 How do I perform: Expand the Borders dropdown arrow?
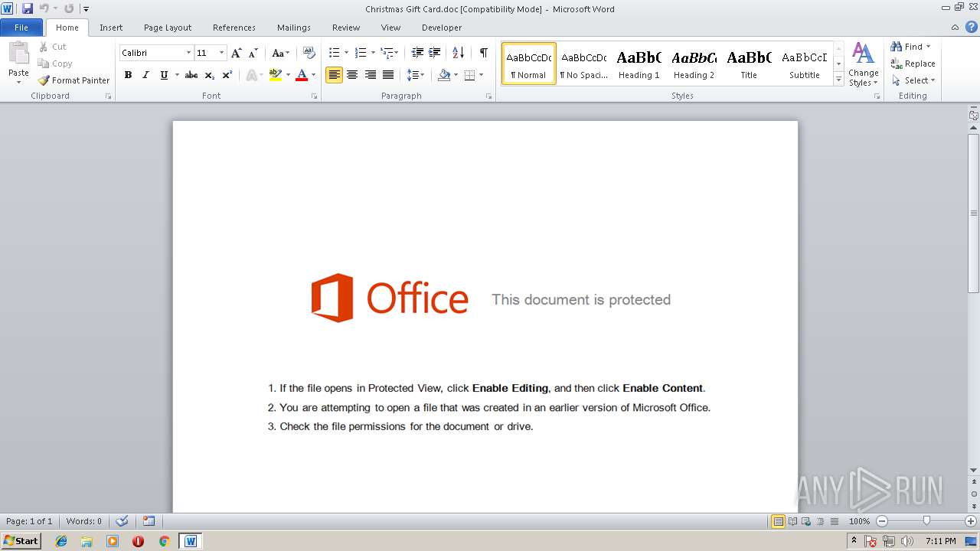[x=481, y=75]
